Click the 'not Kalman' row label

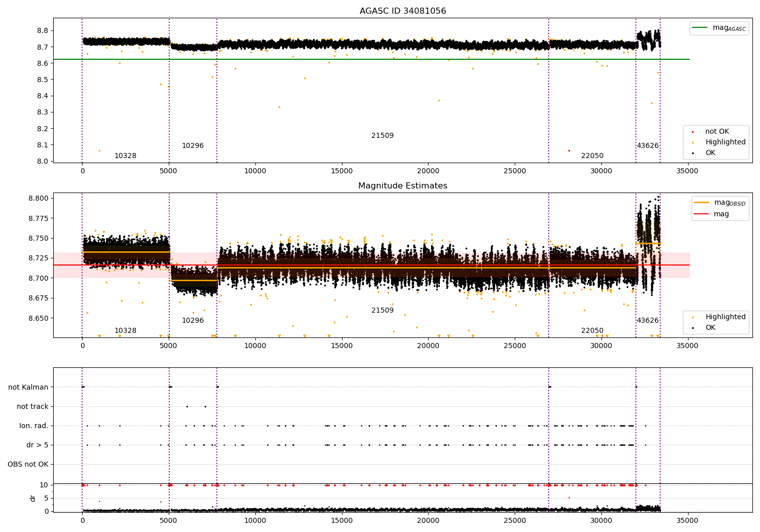pyautogui.click(x=28, y=388)
